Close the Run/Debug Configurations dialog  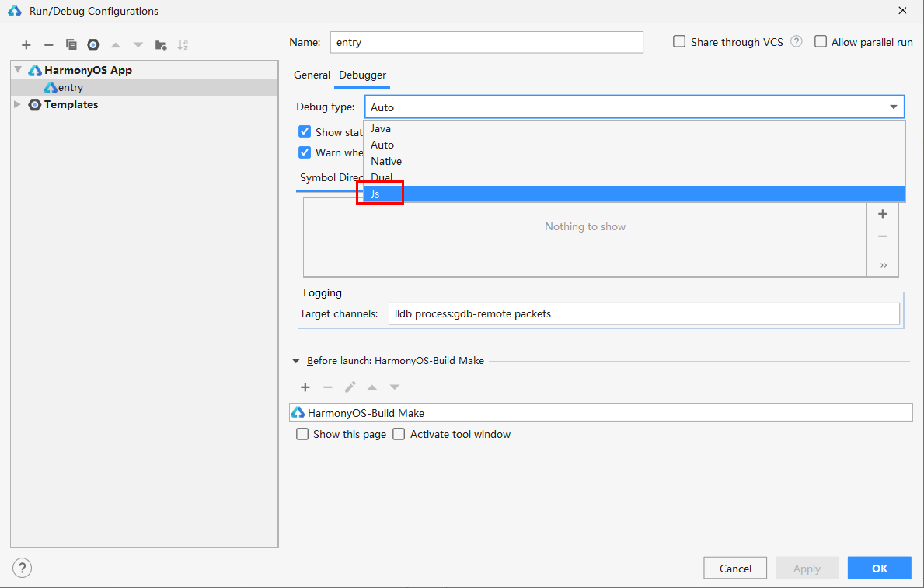[x=902, y=11]
